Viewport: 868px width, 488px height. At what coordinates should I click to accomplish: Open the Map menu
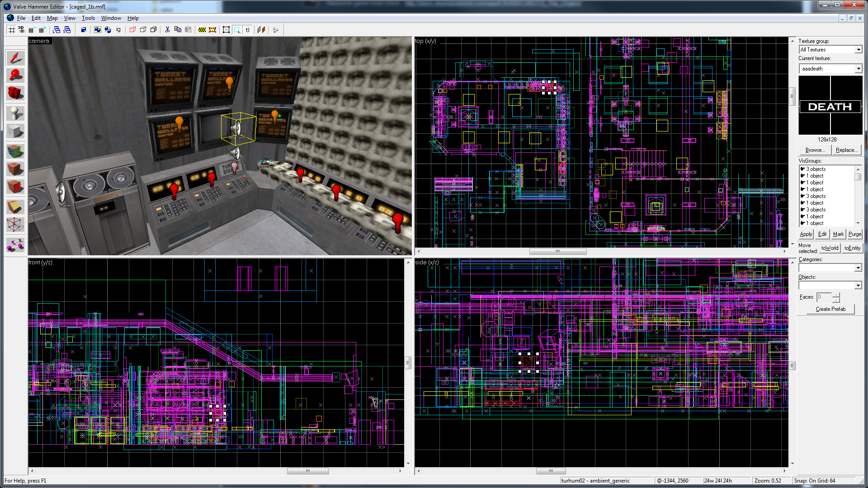52,18
